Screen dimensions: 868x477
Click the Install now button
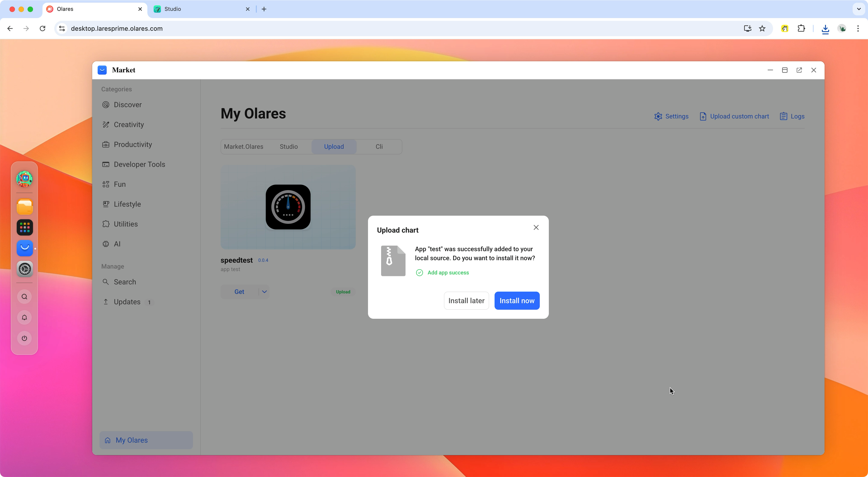click(x=517, y=300)
